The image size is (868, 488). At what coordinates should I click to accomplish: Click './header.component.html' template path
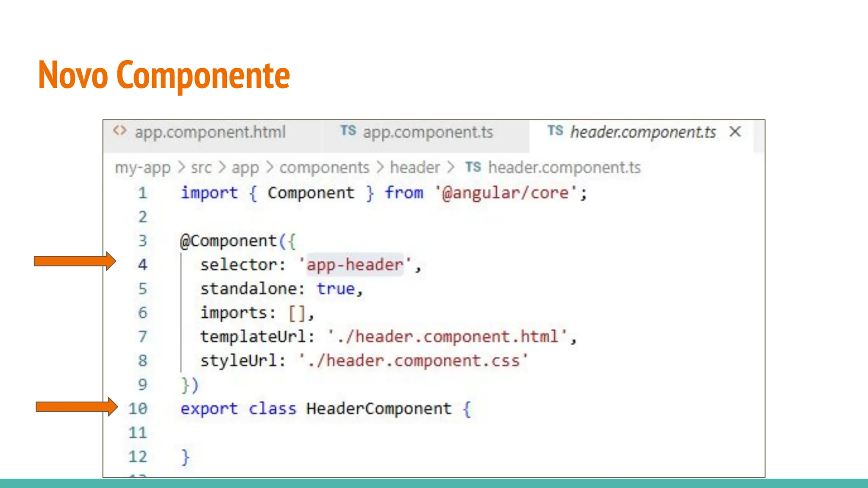click(x=448, y=337)
